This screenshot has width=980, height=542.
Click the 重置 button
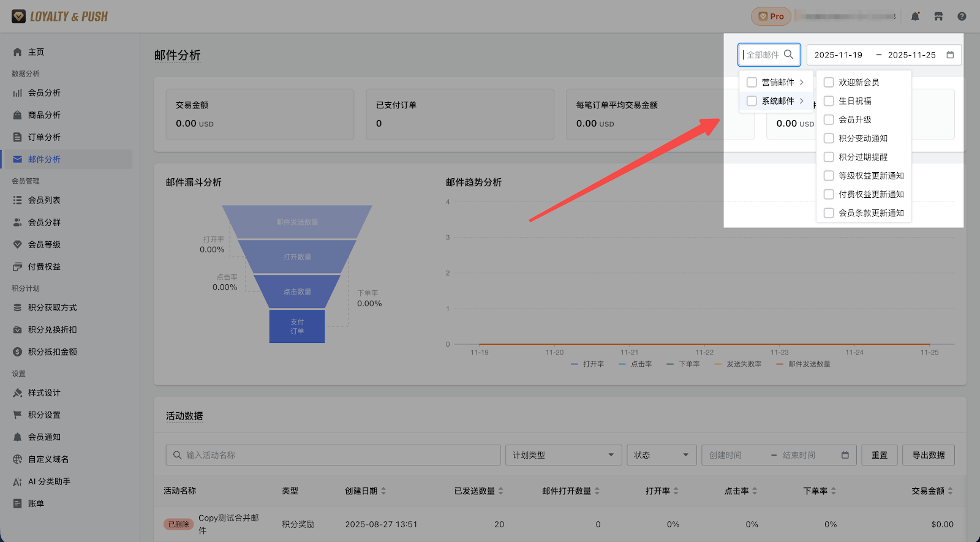(x=880, y=455)
